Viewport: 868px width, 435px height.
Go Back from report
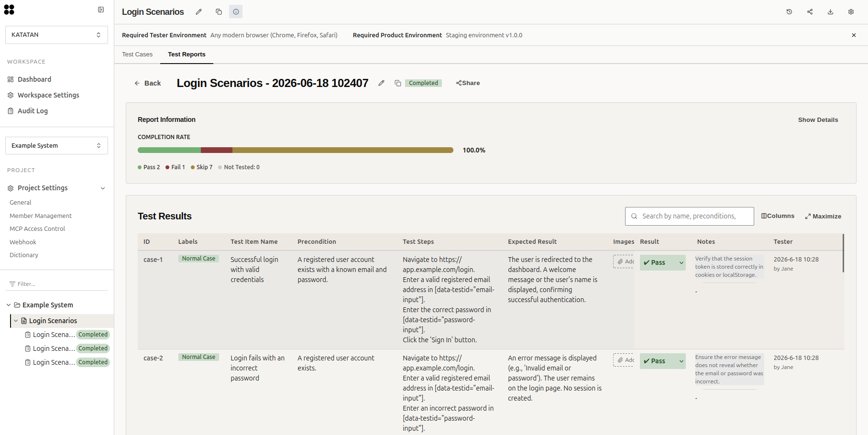coord(147,83)
